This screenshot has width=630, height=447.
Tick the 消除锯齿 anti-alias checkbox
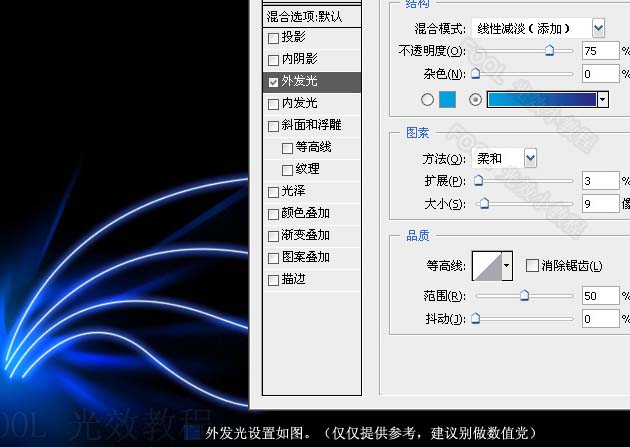point(532,265)
